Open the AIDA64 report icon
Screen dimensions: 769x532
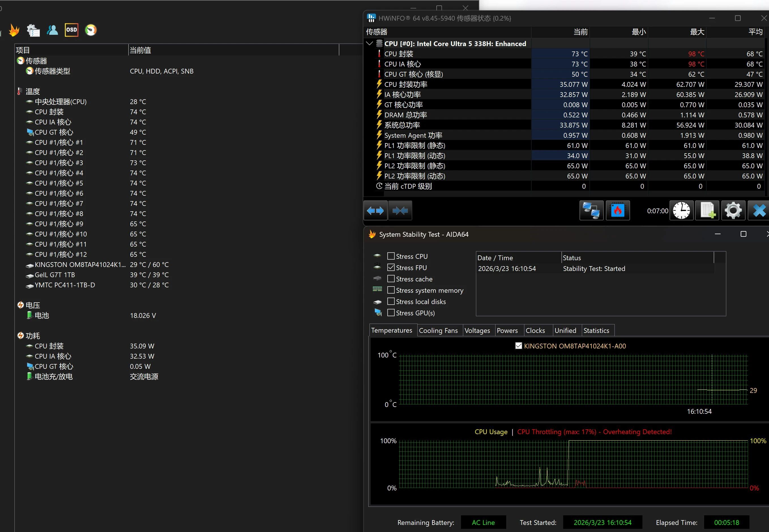[x=33, y=30]
